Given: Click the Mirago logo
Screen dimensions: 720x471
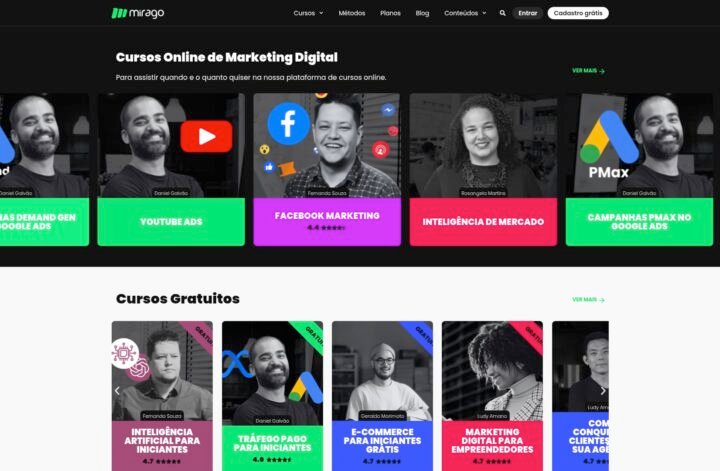Looking at the screenshot, I should click(138, 13).
